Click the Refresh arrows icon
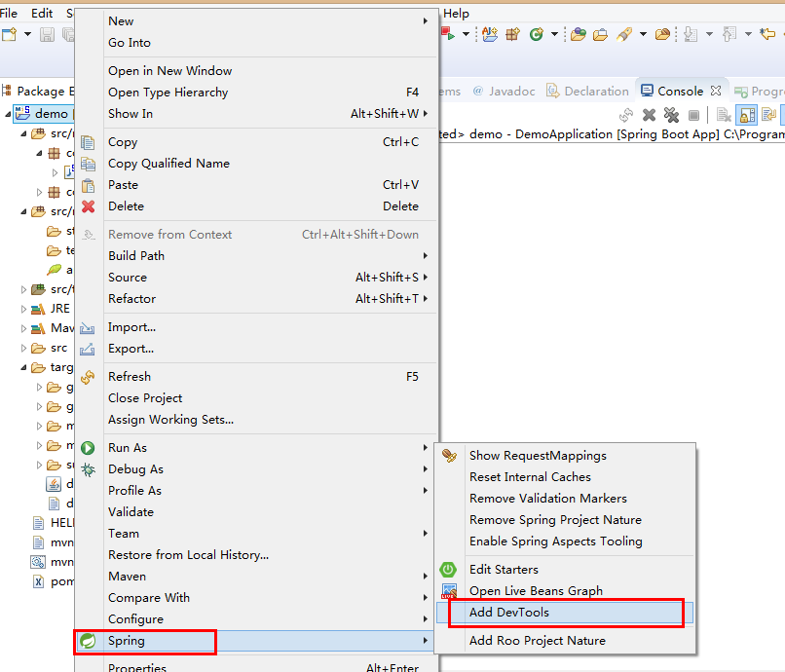This screenshot has width=785, height=672. 88,377
